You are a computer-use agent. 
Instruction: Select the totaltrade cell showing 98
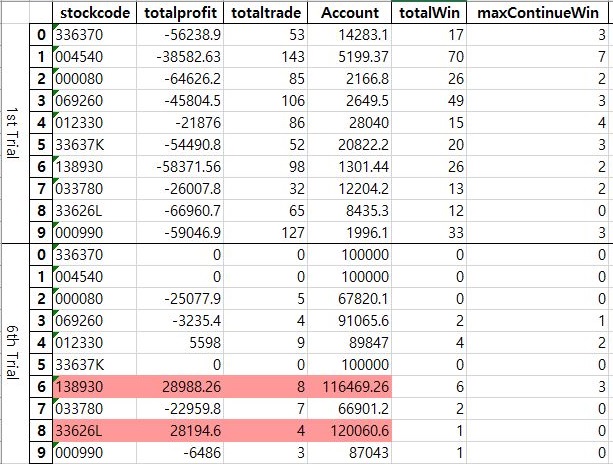[265, 167]
